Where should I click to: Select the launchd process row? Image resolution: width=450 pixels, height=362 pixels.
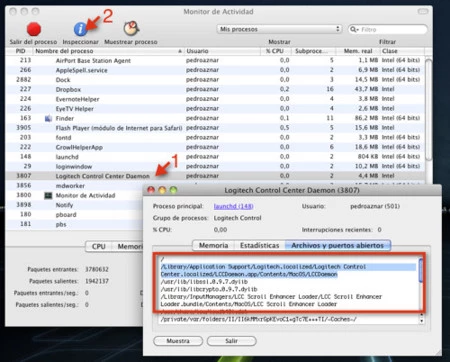pyautogui.click(x=215, y=157)
